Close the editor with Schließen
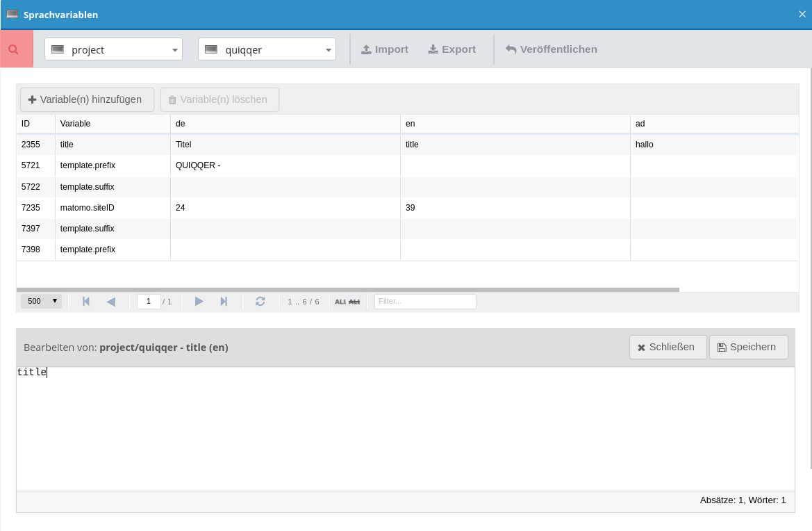 click(668, 347)
